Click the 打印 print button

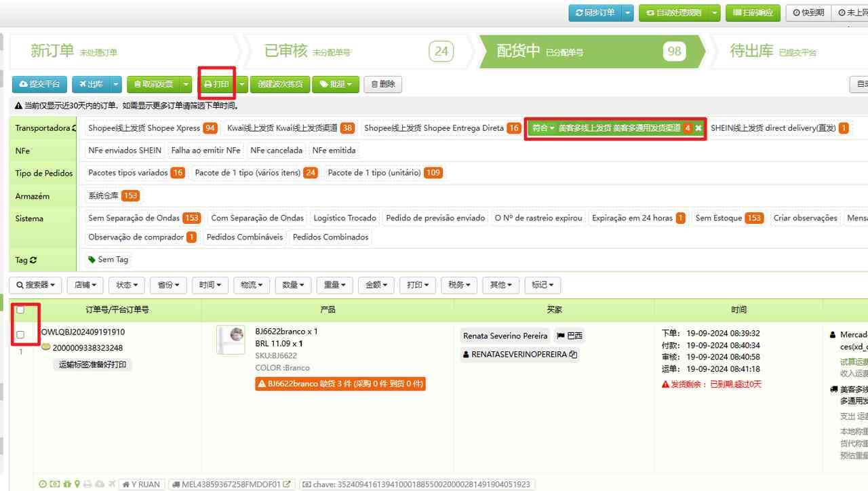coord(218,84)
